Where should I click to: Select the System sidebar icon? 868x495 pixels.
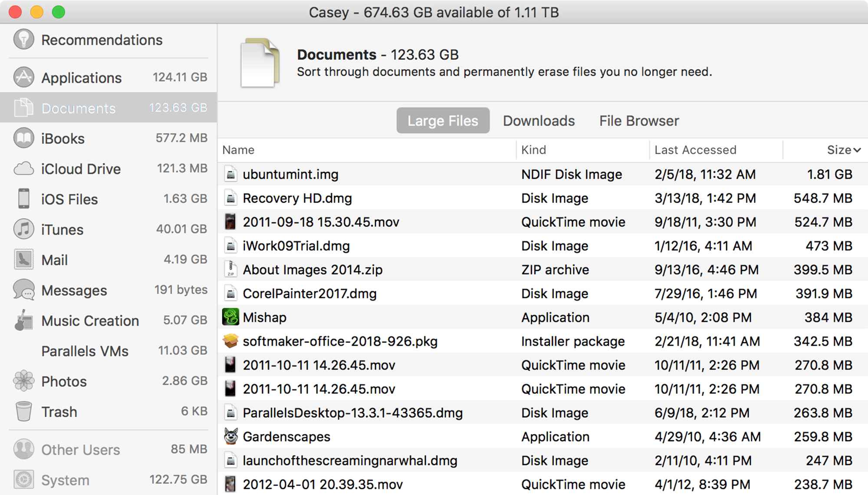click(x=21, y=480)
